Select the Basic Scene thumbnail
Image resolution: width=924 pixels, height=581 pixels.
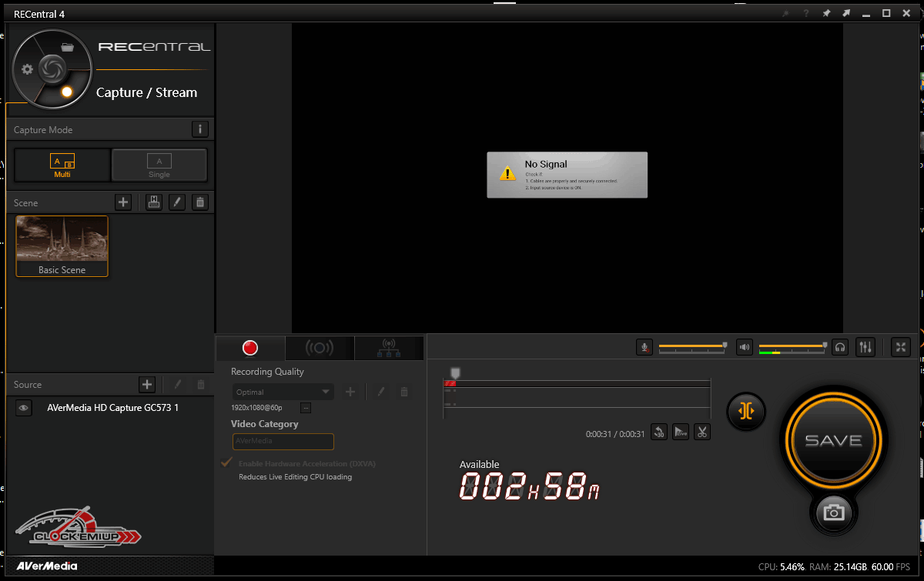pos(62,245)
